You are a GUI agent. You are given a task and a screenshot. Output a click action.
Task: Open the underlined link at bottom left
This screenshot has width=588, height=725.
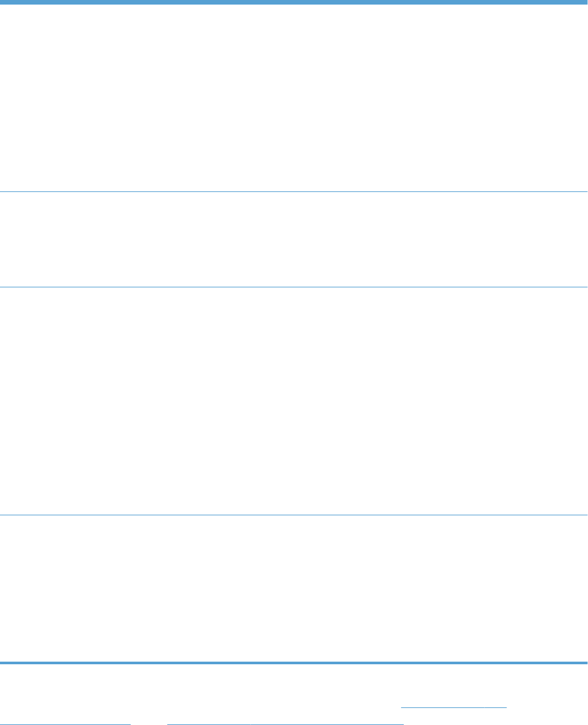point(65,724)
